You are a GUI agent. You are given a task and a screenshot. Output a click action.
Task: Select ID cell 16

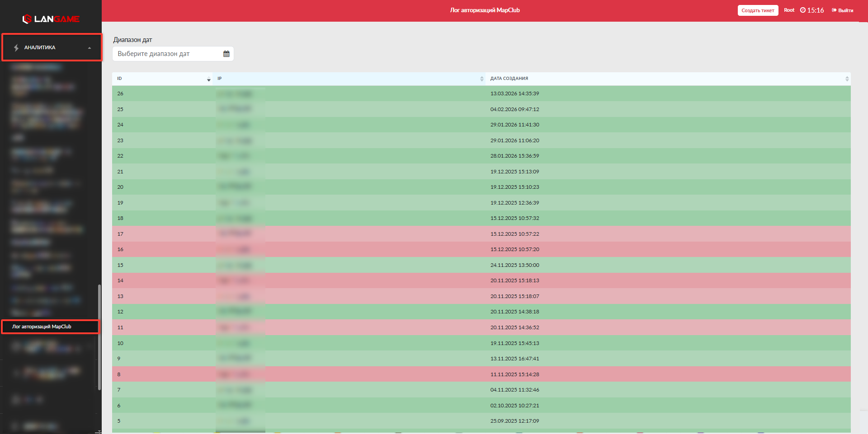tap(120, 249)
